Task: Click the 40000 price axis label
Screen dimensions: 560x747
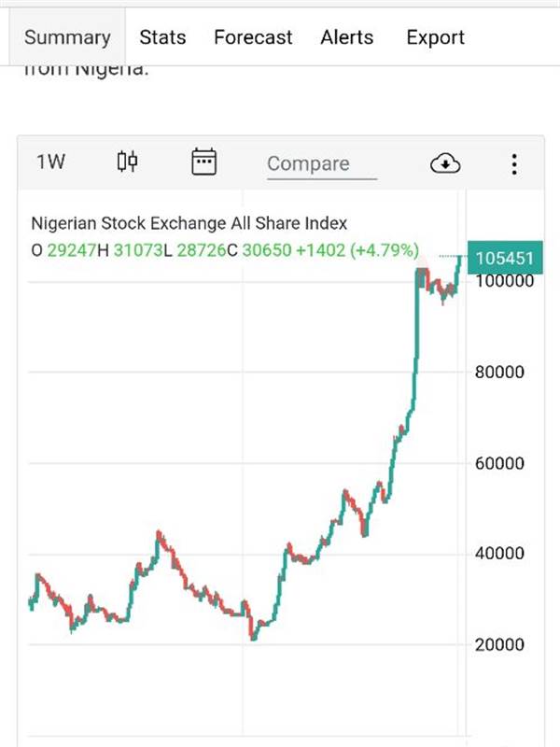Action: click(499, 554)
